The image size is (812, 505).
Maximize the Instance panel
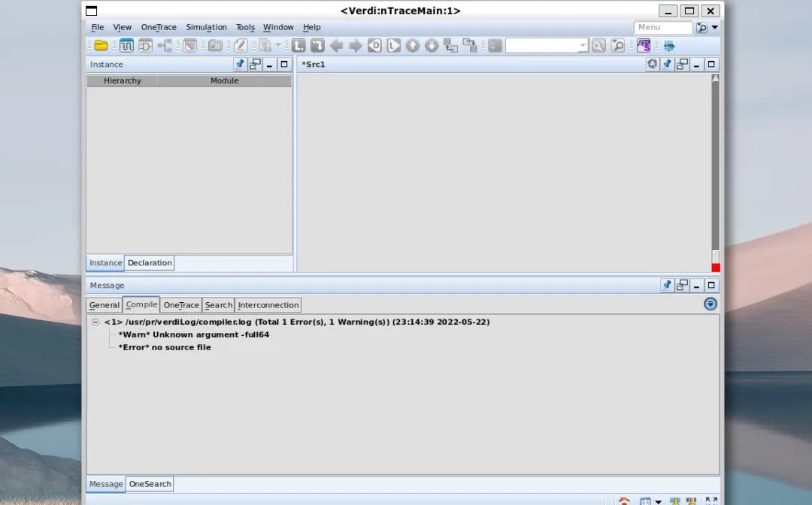click(x=283, y=64)
